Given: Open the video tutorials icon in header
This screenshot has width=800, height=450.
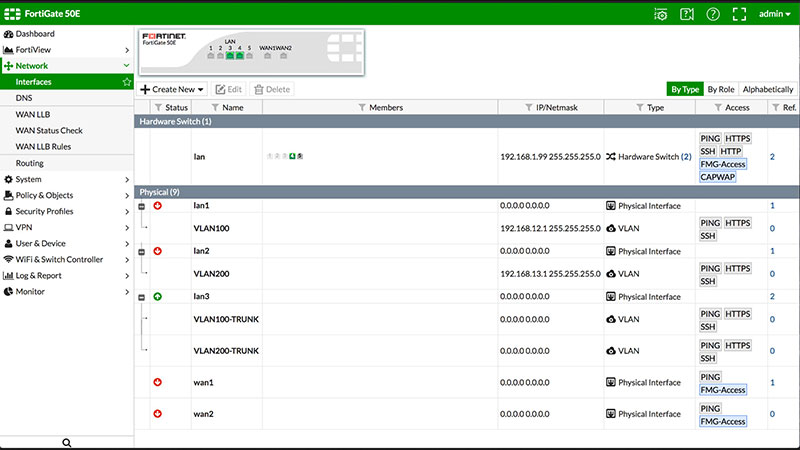Looking at the screenshot, I should point(687,14).
